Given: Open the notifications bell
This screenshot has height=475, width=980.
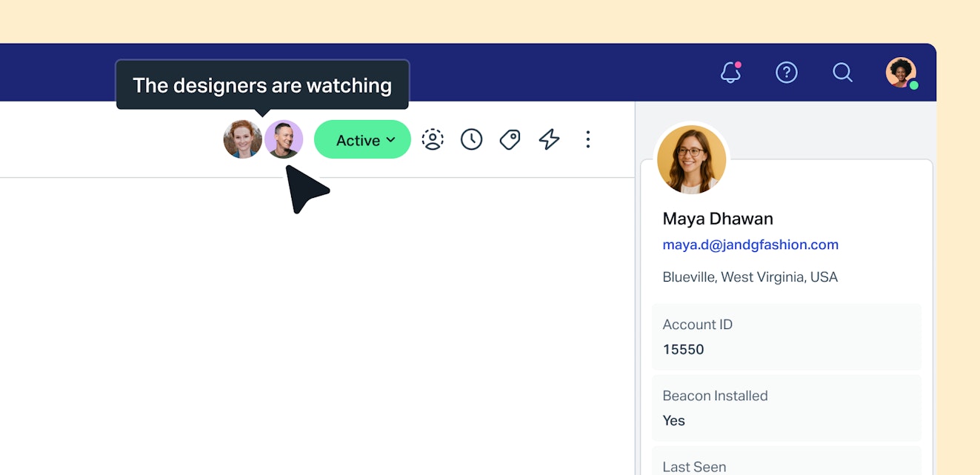Looking at the screenshot, I should click(730, 73).
